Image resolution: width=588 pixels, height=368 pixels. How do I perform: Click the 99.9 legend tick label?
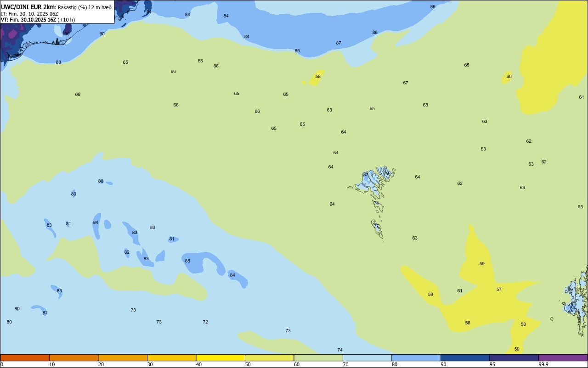(543, 364)
